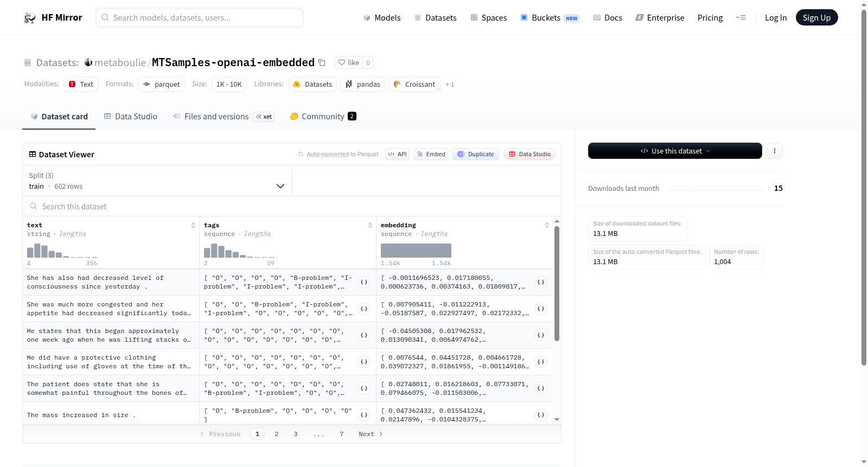The width and height of the screenshot is (868, 467).
Task: Expand tags cell of 'The mass increased' row
Action: pos(364,415)
